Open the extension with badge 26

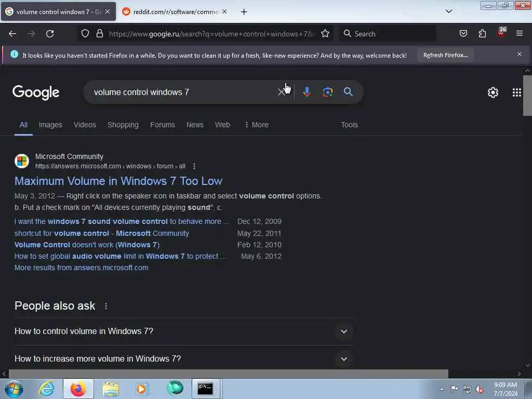(x=501, y=33)
